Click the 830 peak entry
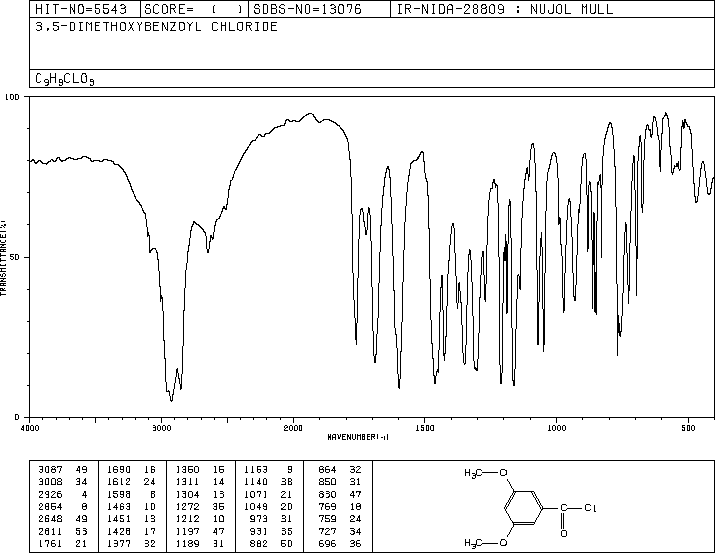Viewport: 715px width, 553px height. [x=340, y=494]
